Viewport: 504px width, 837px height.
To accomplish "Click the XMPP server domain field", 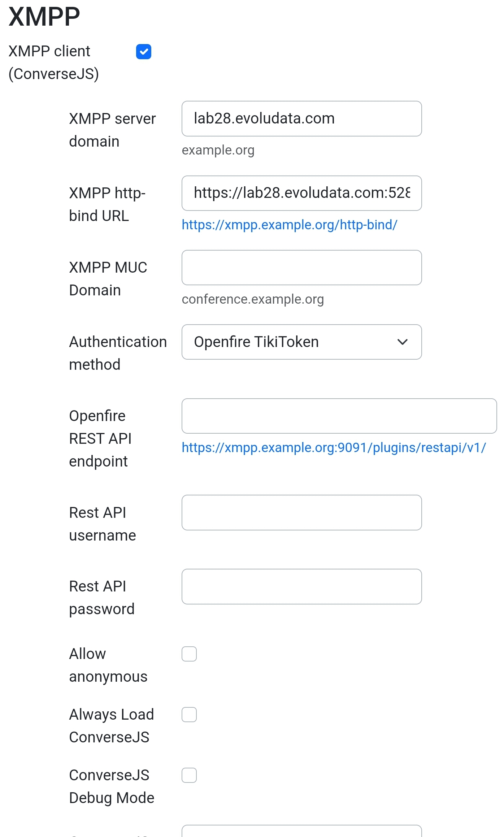I will tap(302, 119).
